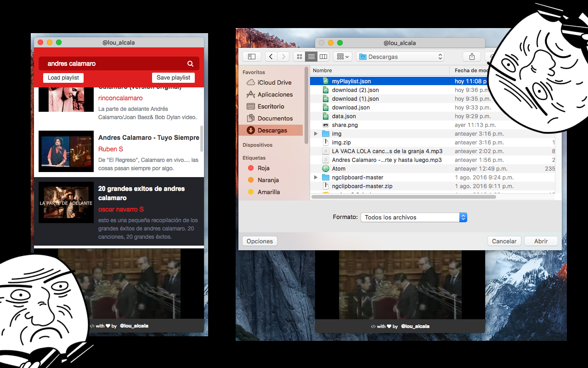Switch file dialog to icon view
588x368 pixels.
coord(300,57)
